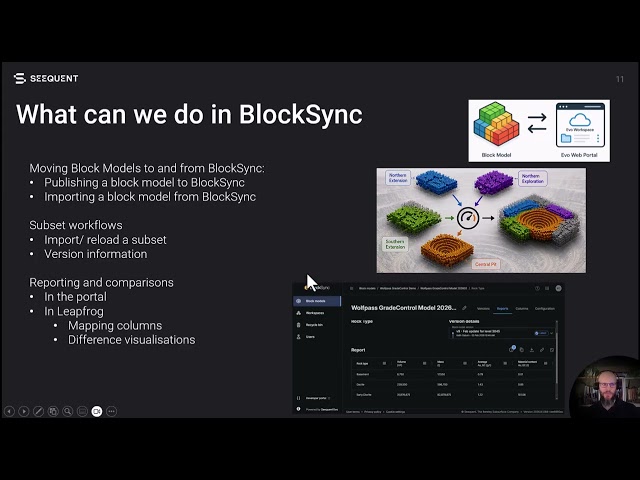640x480 pixels.
Task: Open the Rock type column menu icon
Action: coord(384,363)
